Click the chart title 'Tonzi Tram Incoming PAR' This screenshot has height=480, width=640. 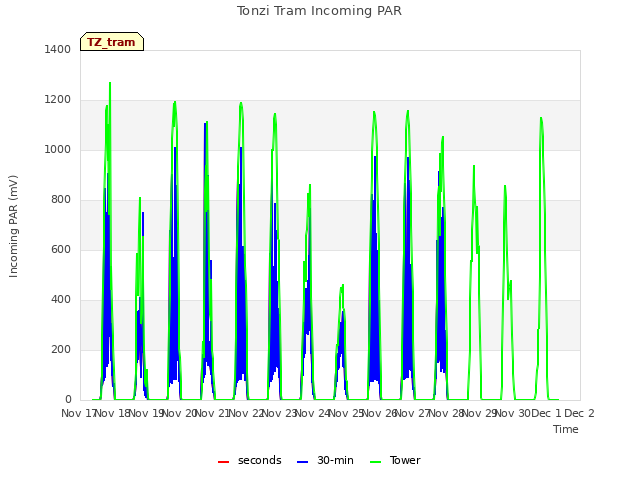pos(319,11)
